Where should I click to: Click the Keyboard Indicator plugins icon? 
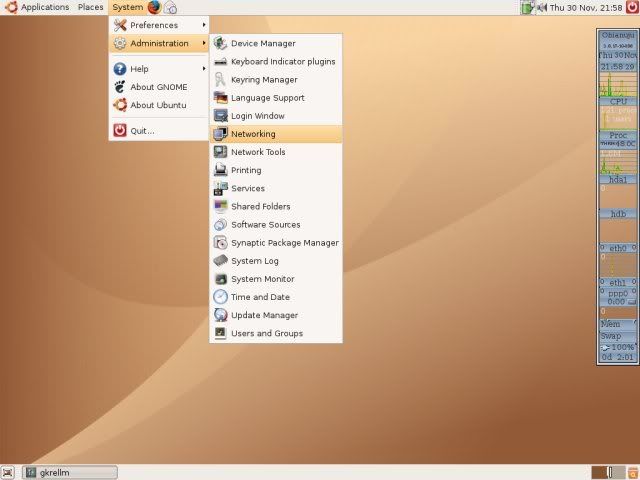(x=220, y=62)
